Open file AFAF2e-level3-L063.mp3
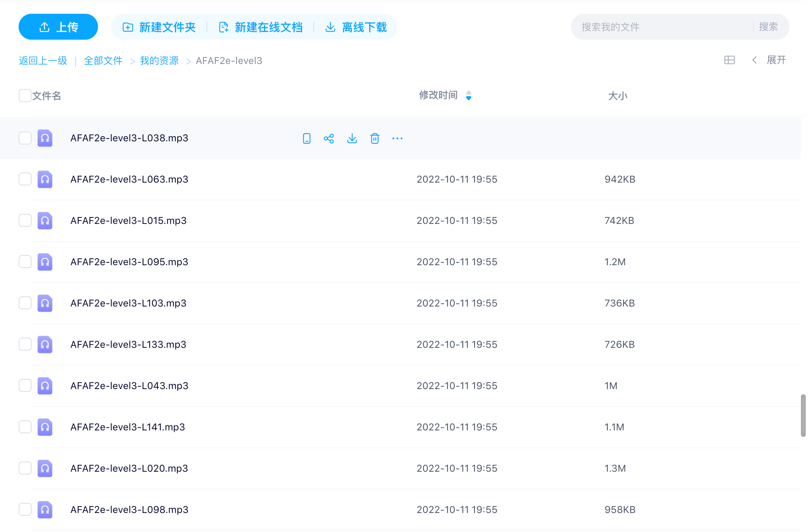 [x=129, y=179]
